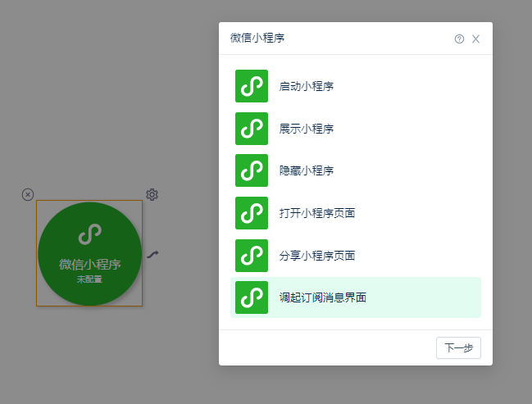This screenshot has height=404, width=532.
Task: Close the 微信小程序 dialog
Action: pos(475,39)
